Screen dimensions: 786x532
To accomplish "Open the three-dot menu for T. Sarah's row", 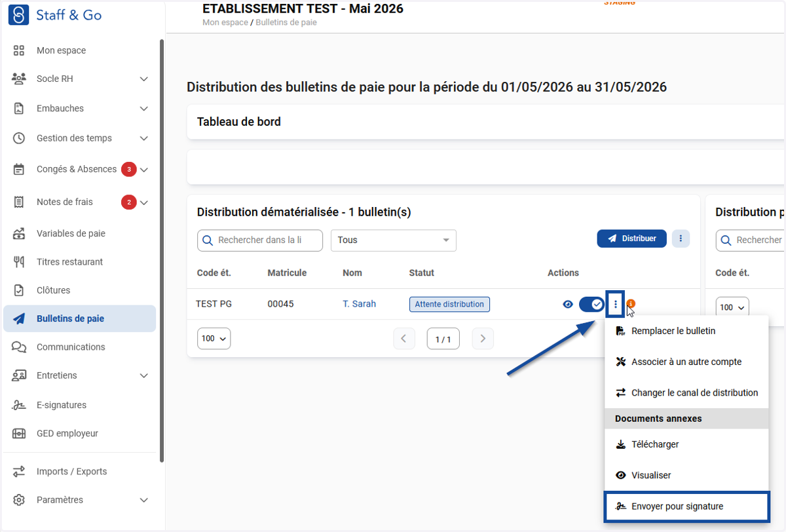I will (615, 304).
